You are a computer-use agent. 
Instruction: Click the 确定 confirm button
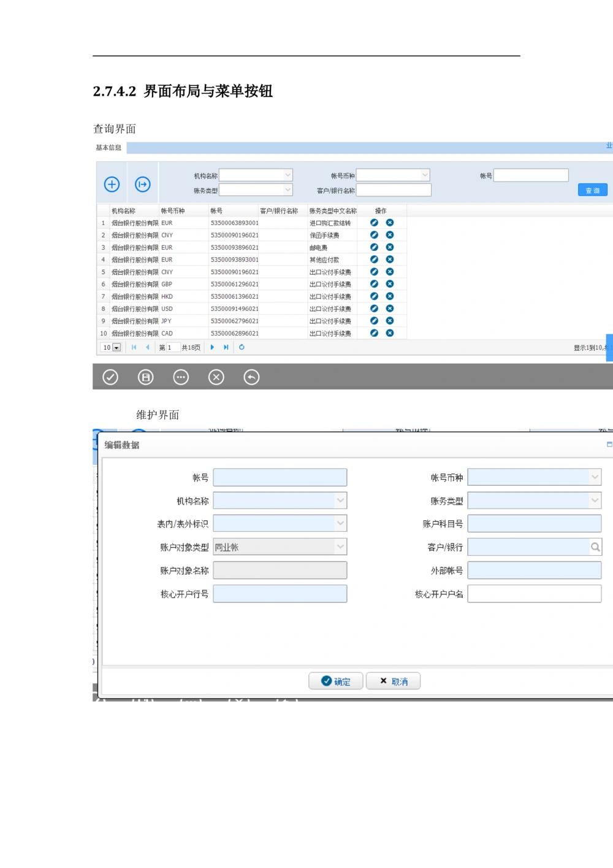pos(336,682)
